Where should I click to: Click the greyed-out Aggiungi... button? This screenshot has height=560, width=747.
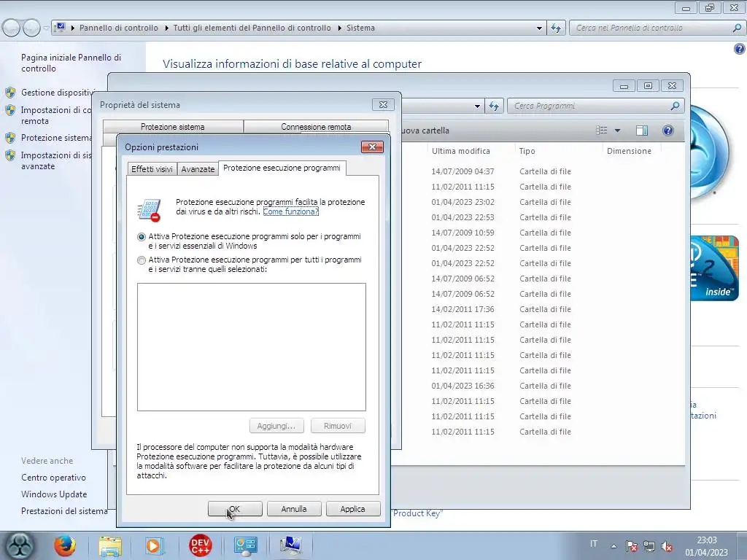tap(276, 426)
